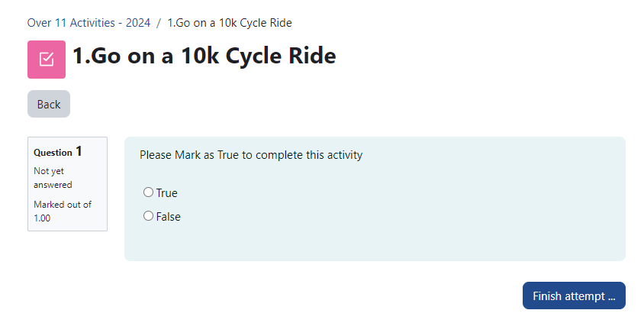Click the False answer label text
This screenshot has width=644, height=323.
[x=169, y=217]
